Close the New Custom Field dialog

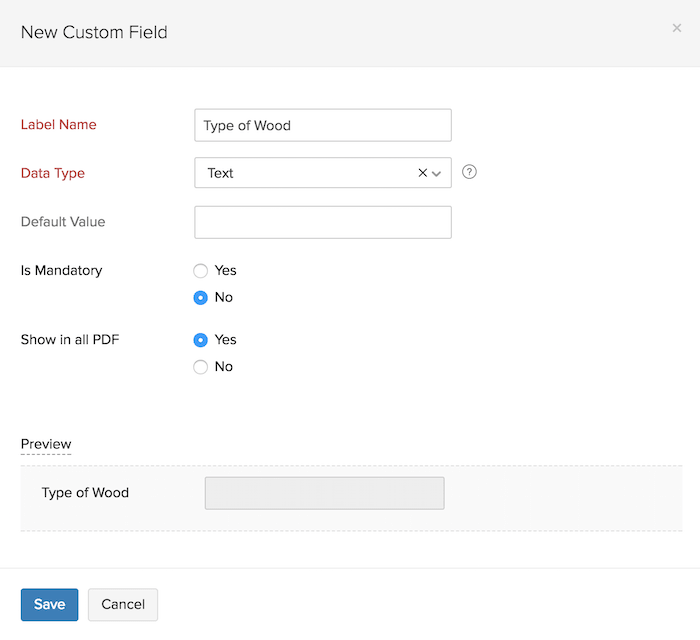tap(677, 29)
